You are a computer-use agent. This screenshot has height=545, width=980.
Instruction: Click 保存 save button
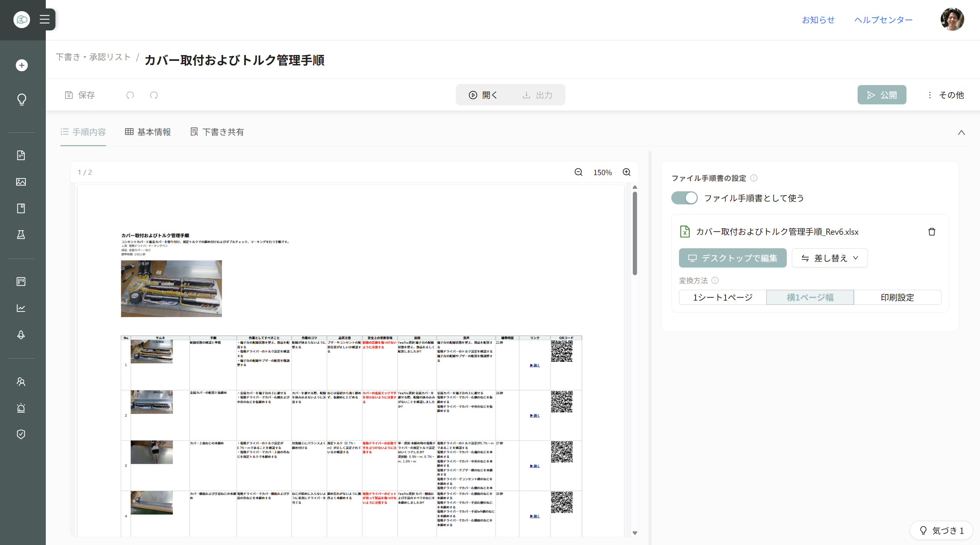pos(80,95)
